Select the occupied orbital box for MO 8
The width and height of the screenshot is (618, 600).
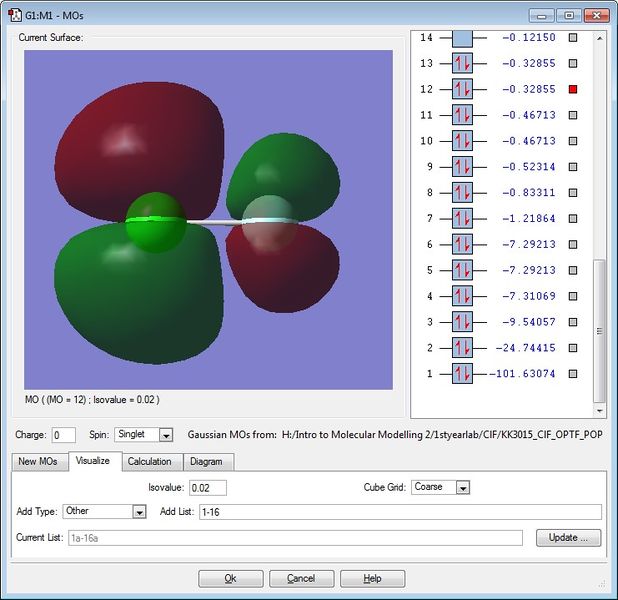462,192
